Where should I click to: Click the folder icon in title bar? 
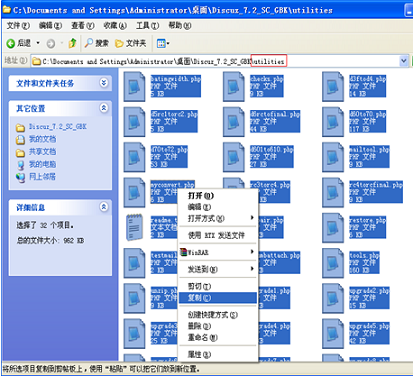pos(7,10)
